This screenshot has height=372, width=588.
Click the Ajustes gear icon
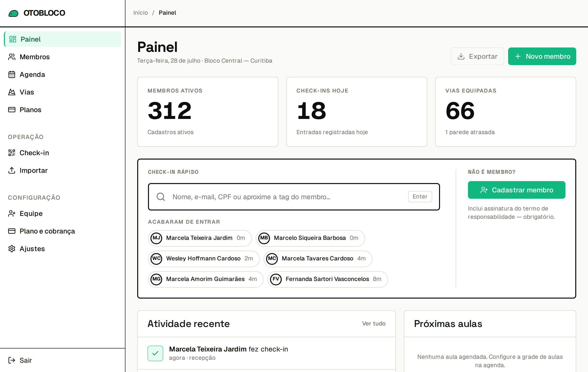point(12,249)
